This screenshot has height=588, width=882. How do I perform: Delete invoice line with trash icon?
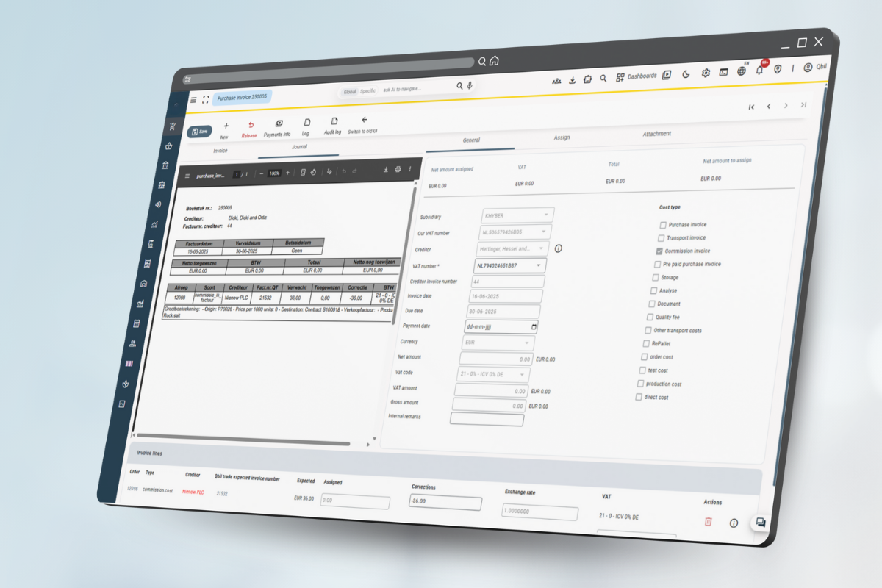(x=708, y=521)
